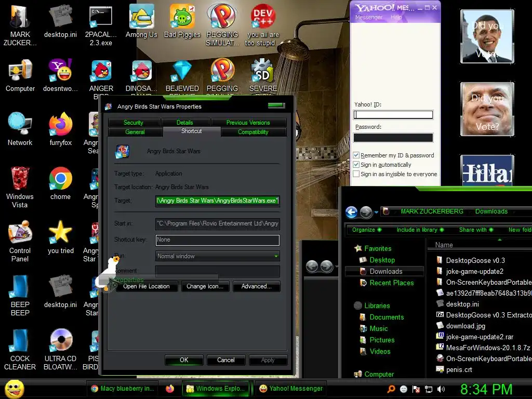Viewport: 532px width, 399px height.
Task: Confirm Properties dialog with OK
Action: (x=184, y=360)
